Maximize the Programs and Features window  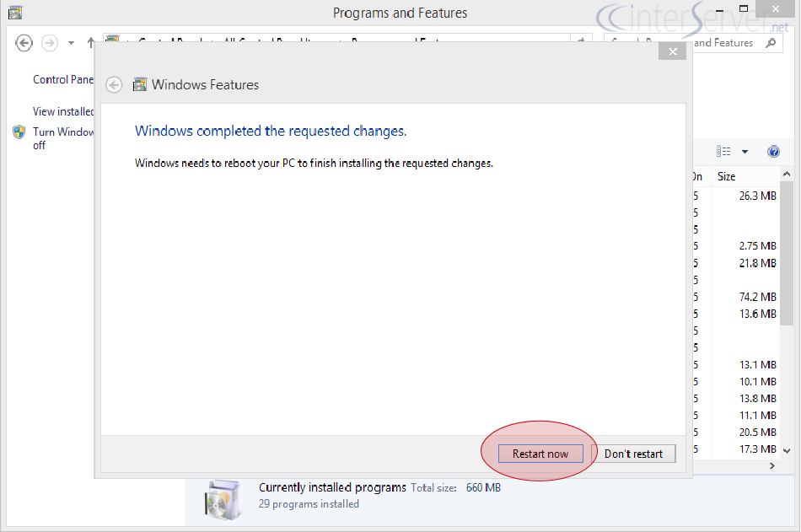click(x=744, y=8)
